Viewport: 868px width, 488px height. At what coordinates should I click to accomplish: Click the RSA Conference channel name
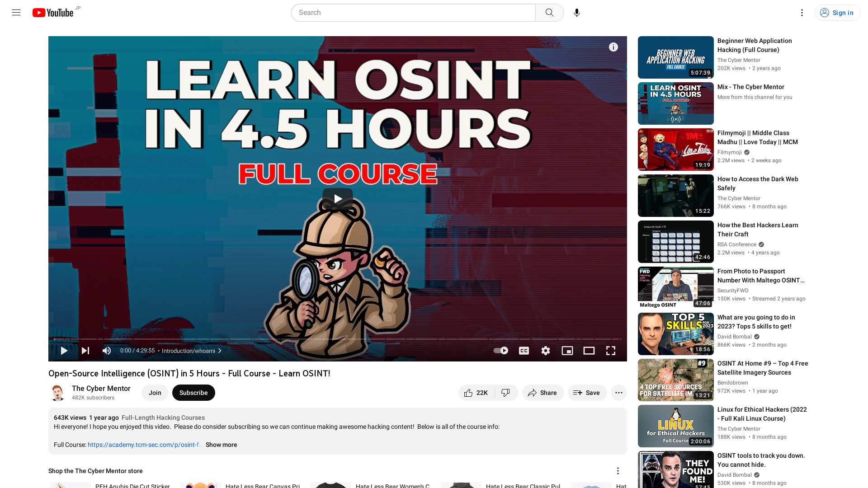pos(736,244)
